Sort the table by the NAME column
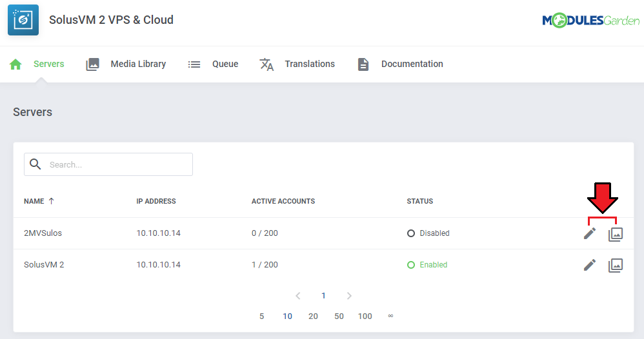644x339 pixels. point(34,201)
